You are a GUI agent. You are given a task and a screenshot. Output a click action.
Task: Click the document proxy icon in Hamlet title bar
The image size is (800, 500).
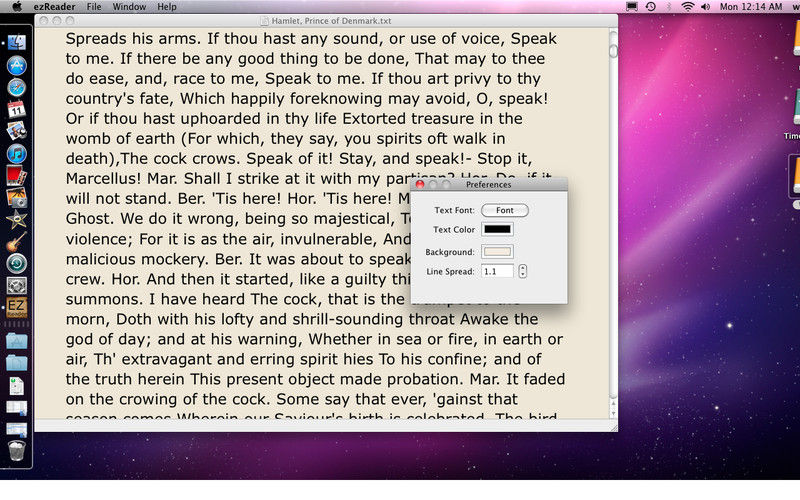point(264,21)
